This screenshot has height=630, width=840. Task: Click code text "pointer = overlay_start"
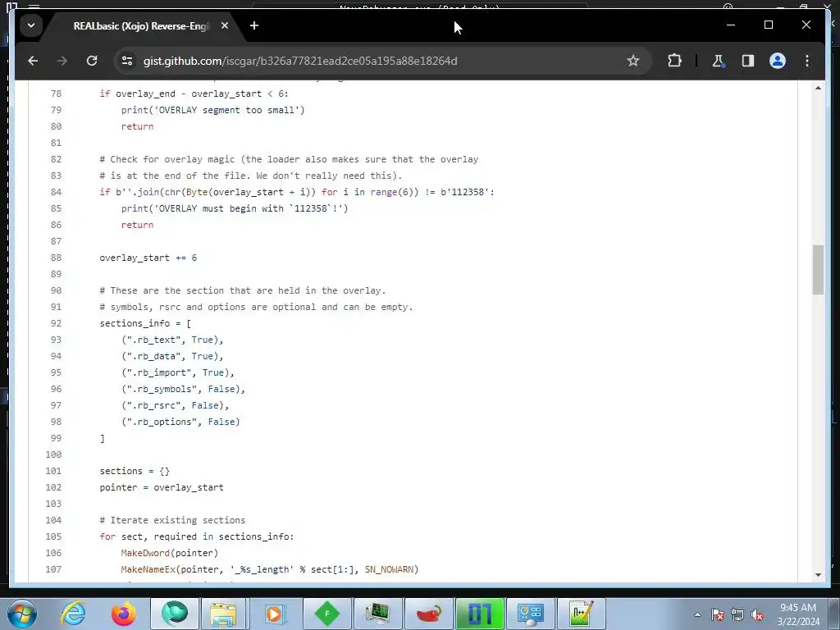[162, 487]
